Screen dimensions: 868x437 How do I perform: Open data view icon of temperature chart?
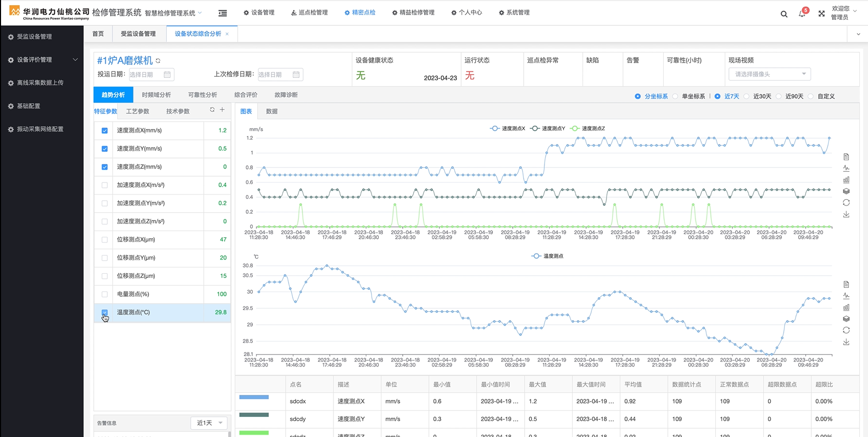pyautogui.click(x=846, y=285)
